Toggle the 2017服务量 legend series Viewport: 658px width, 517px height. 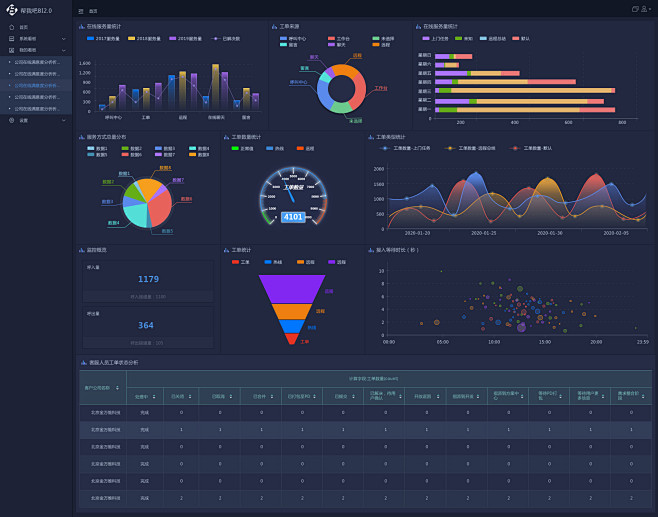click(x=104, y=38)
